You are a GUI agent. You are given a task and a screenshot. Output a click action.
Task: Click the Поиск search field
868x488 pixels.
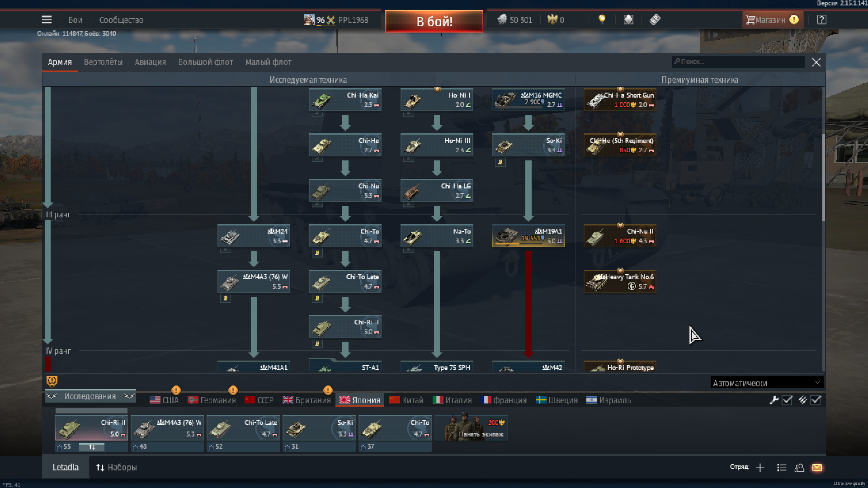[x=738, y=61]
